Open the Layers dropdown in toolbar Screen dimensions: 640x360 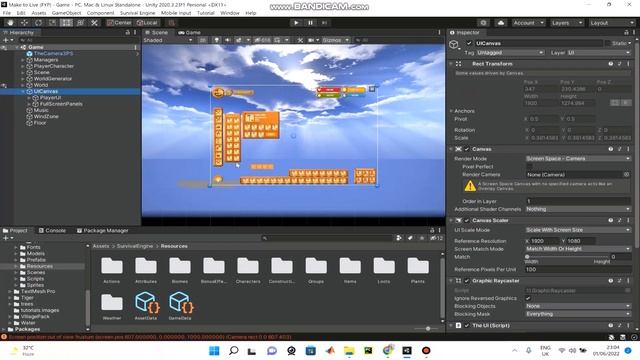tap(567, 23)
